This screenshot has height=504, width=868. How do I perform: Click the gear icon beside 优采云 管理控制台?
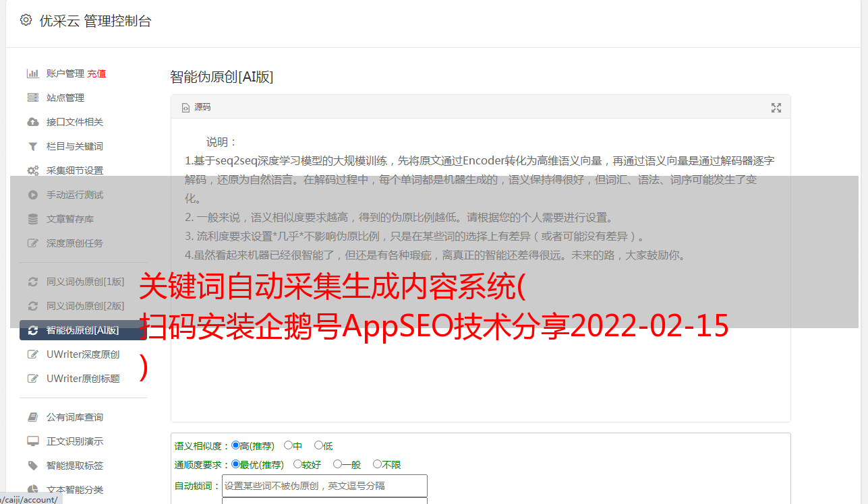(x=26, y=20)
